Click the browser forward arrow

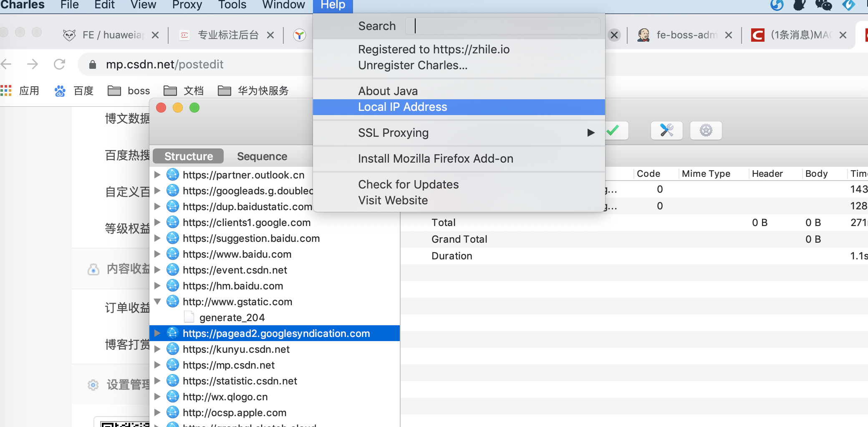click(32, 64)
